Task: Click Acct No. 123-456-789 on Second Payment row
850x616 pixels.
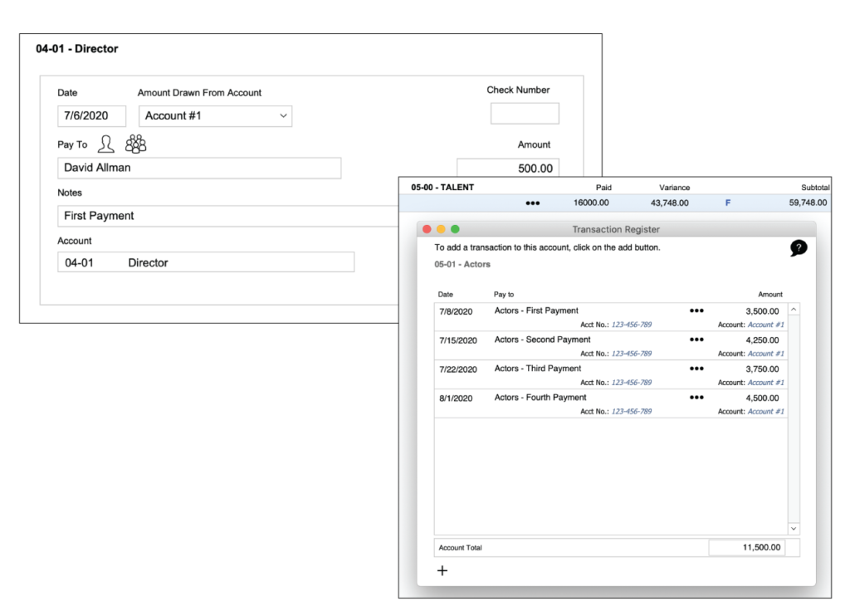Action: pos(632,354)
